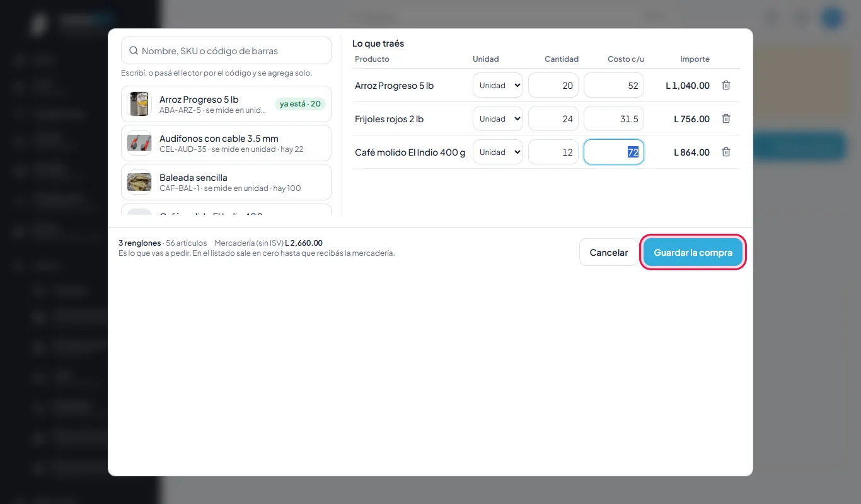Viewport: 861px width, 504px height.
Task: Edit the quantity for Arroz Progreso 5 lb
Action: click(553, 85)
